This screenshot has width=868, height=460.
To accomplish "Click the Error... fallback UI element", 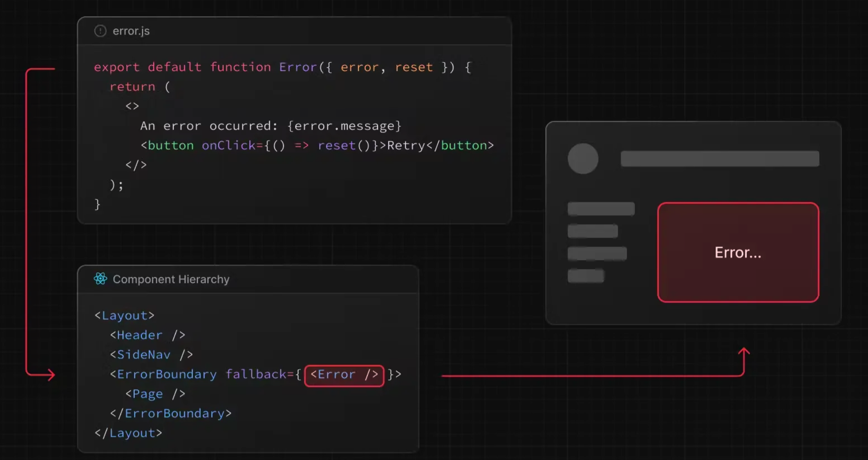I will [x=738, y=252].
